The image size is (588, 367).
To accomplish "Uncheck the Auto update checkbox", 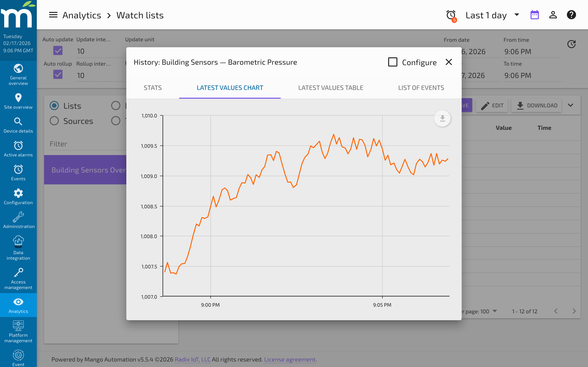I will point(58,50).
